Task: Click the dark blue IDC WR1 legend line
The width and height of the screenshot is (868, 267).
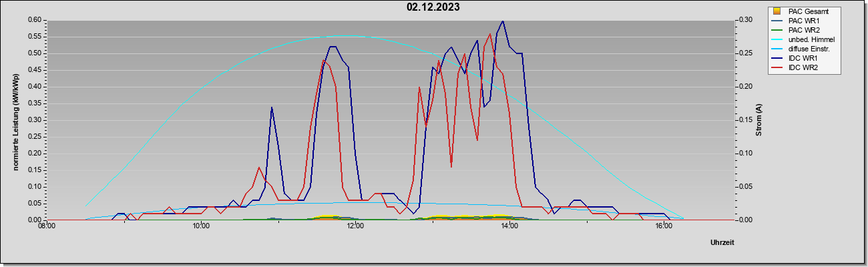Action: coord(776,58)
